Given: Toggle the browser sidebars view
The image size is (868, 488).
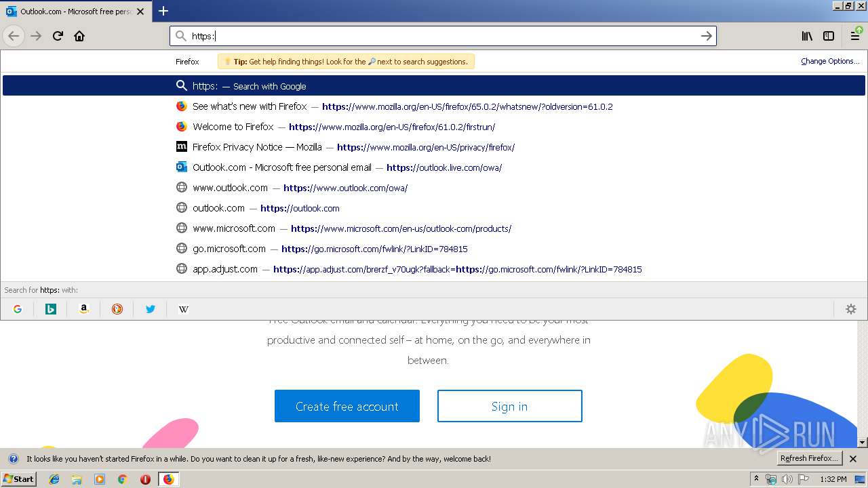Looking at the screenshot, I should (x=829, y=36).
